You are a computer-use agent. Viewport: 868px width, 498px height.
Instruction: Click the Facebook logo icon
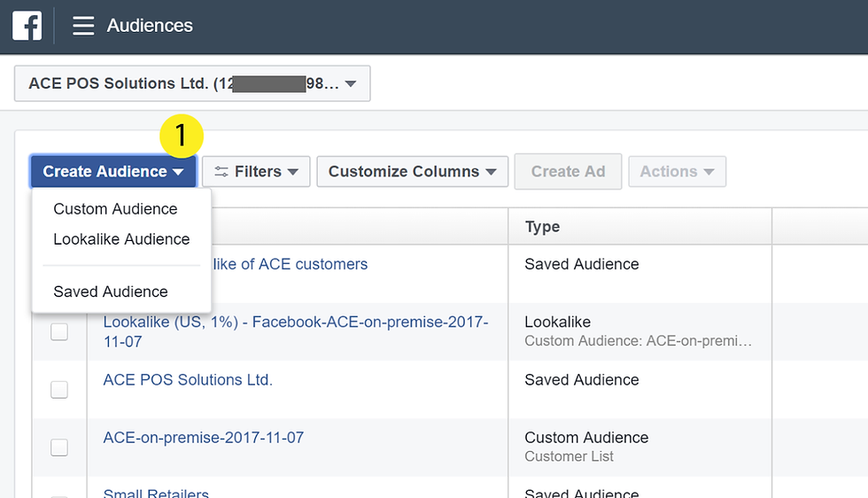[x=27, y=26]
